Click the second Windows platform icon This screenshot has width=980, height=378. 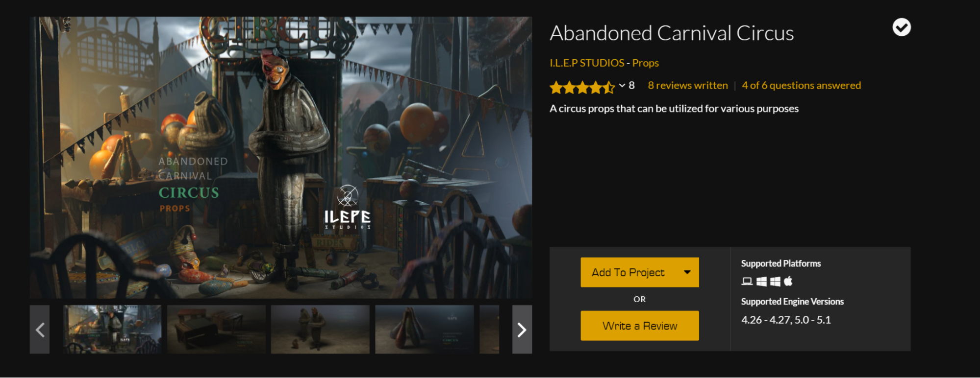click(x=775, y=281)
